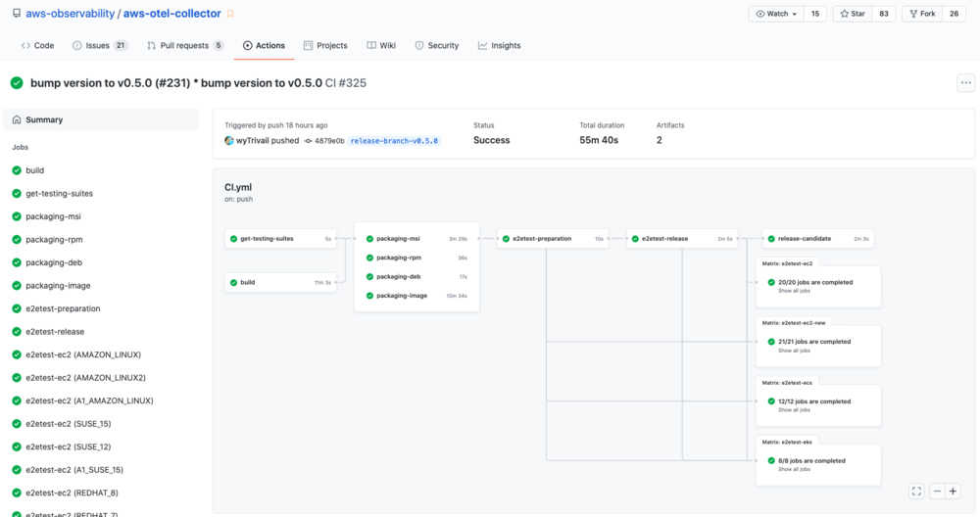980x517 pixels.
Task: View the 83 stargazers count
Action: tap(884, 14)
